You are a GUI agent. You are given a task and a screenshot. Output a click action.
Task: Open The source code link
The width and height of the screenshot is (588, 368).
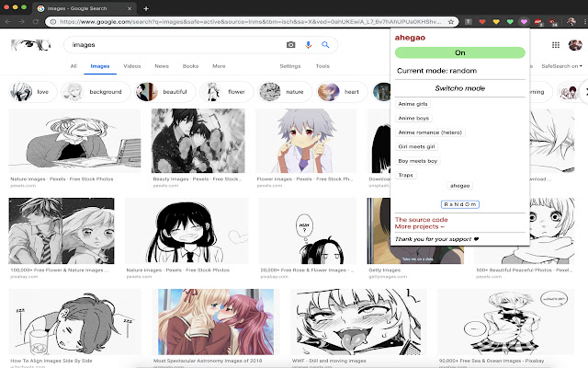click(421, 220)
